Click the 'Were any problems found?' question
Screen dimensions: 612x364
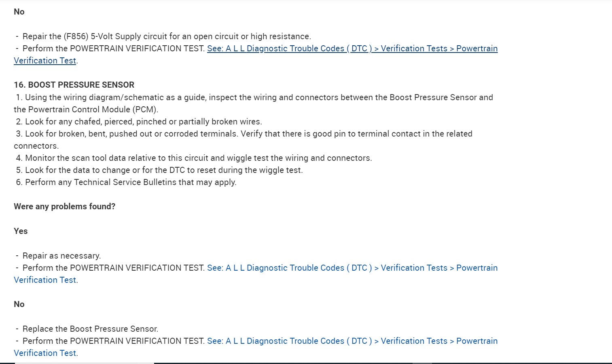[x=65, y=206]
